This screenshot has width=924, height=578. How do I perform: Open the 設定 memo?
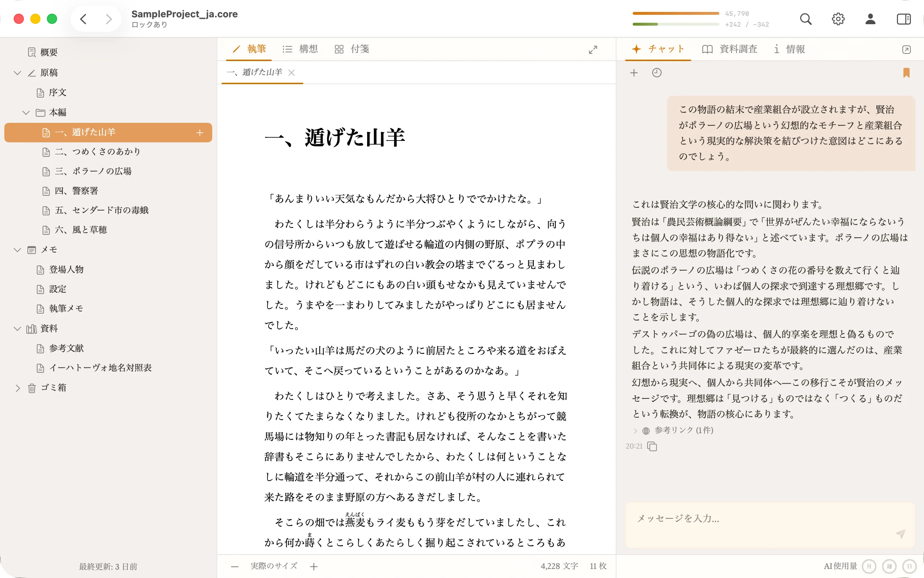(51, 289)
